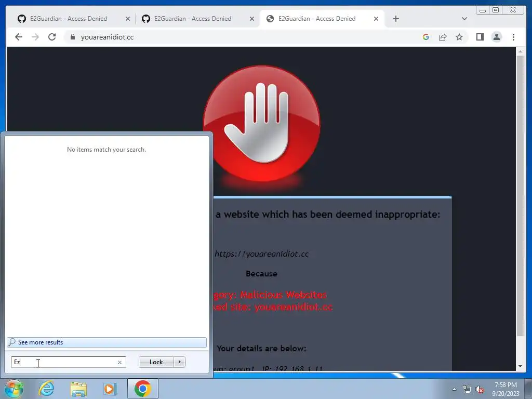
Task: Click the page scrollbar up arrow
Action: (x=520, y=52)
